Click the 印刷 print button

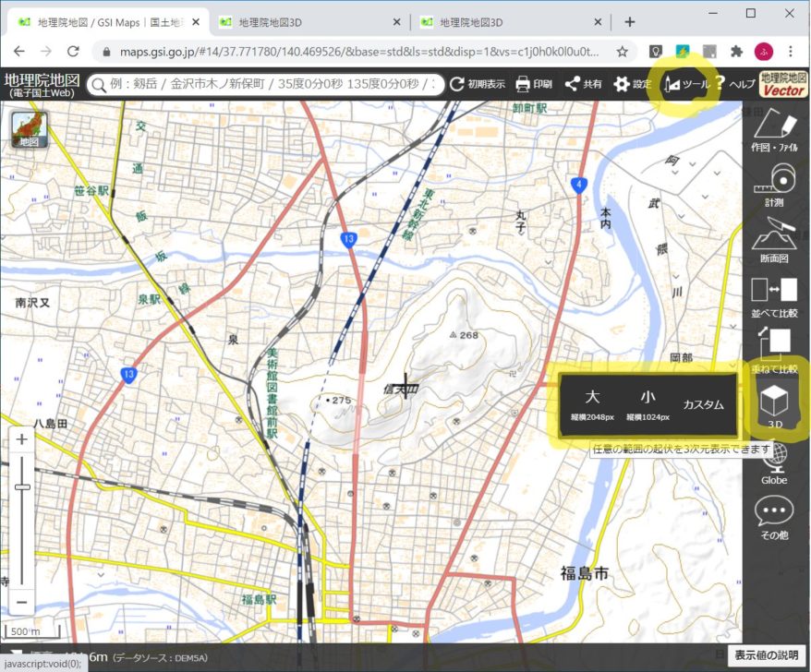pyautogui.click(x=533, y=84)
